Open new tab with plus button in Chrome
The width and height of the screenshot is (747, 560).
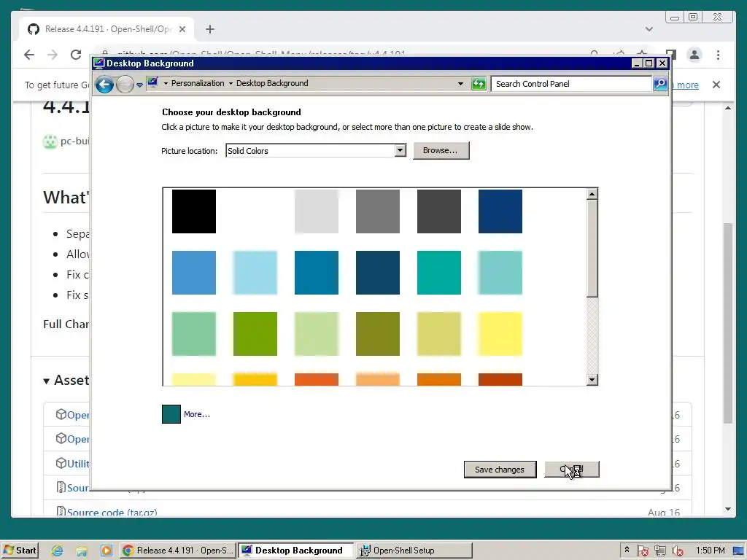coord(210,29)
